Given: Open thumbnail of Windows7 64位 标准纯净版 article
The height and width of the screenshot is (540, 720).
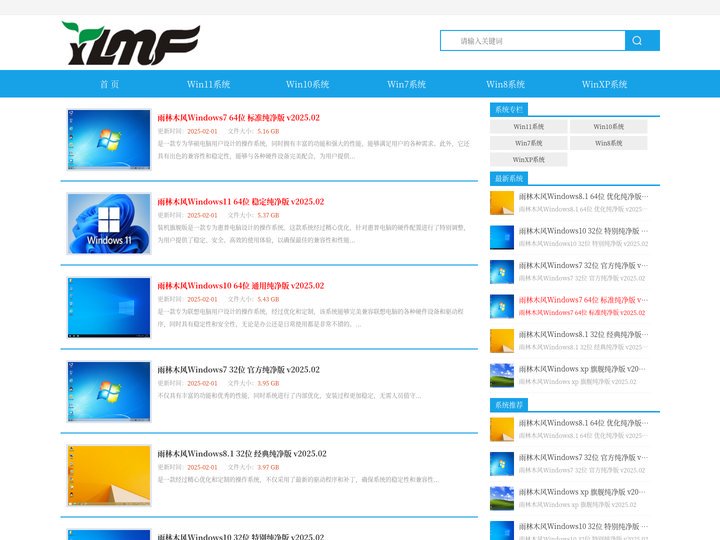Looking at the screenshot, I should [x=109, y=140].
